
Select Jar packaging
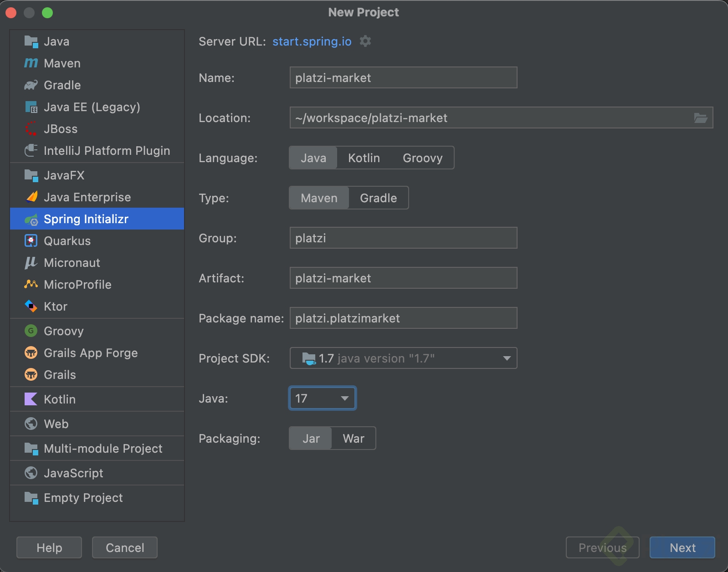(x=311, y=438)
